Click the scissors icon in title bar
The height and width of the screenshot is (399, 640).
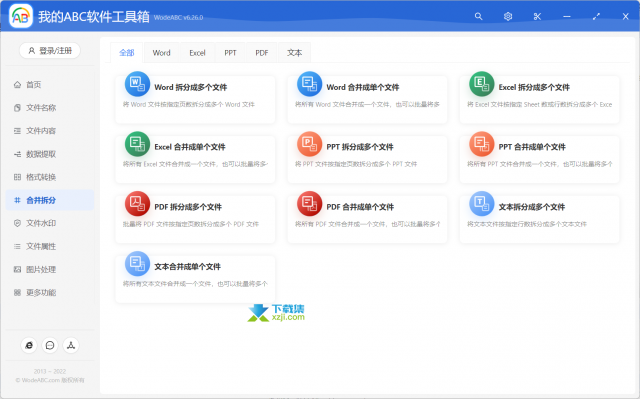pyautogui.click(x=537, y=16)
